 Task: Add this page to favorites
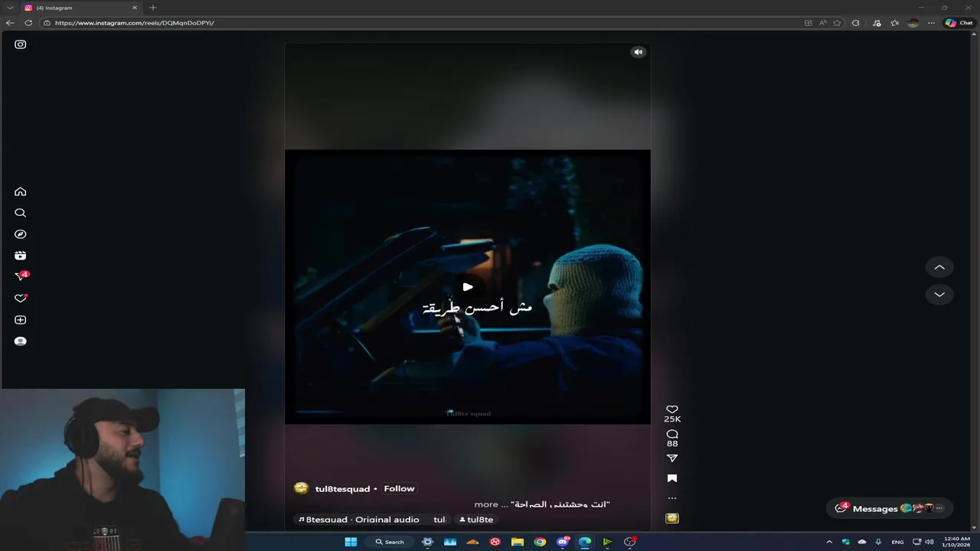[x=838, y=23]
